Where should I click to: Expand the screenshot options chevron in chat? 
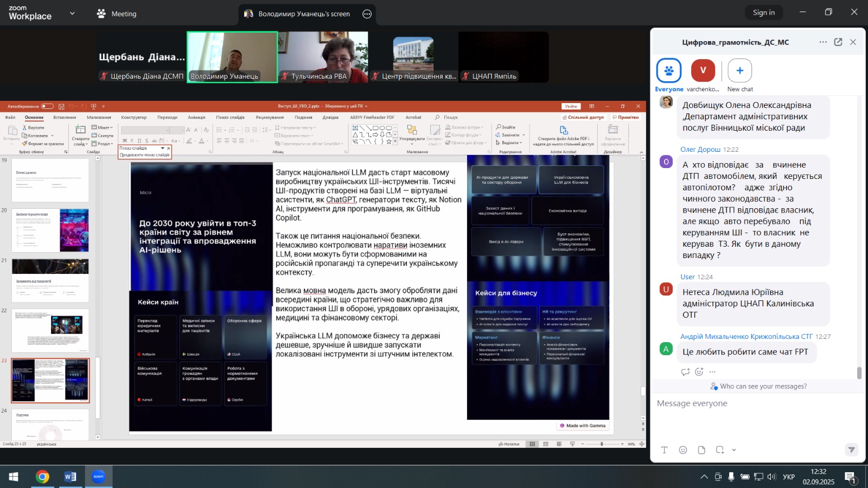pyautogui.click(x=734, y=450)
